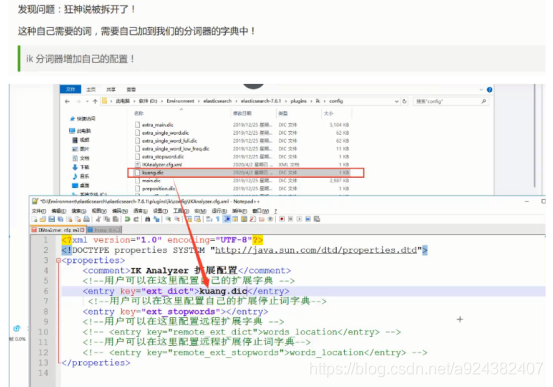Select 音乐 folder in Explorer sidebar
Viewport: 553px width, 387px height.
tap(81, 176)
